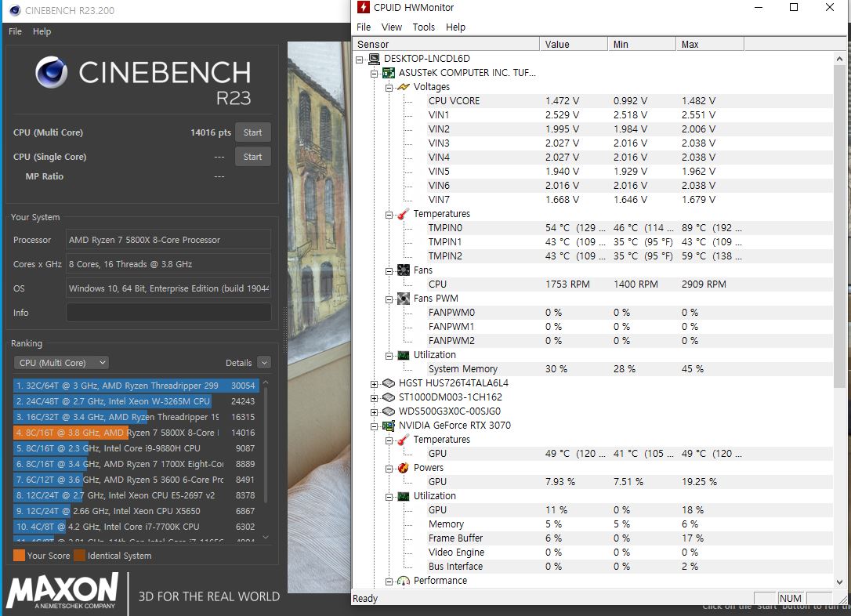Click the Cinebench sphere logo icon

[52, 72]
